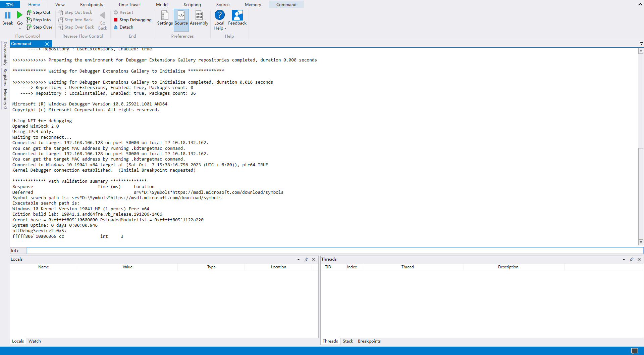Open the Time Travel ribbon tab
The width and height of the screenshot is (644, 355).
[x=129, y=4]
